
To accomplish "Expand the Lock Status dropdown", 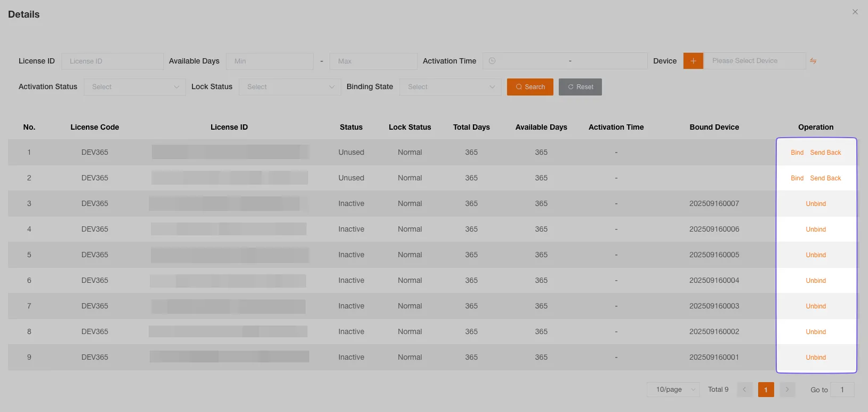I will pos(290,87).
